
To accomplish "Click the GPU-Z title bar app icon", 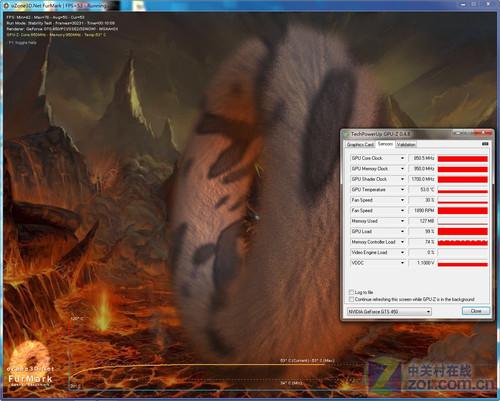I will pos(347,134).
